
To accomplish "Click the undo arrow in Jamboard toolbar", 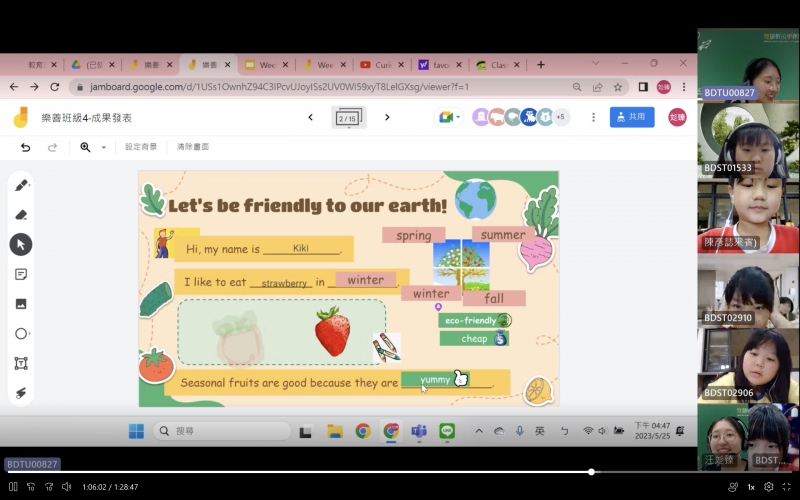I will (x=26, y=147).
